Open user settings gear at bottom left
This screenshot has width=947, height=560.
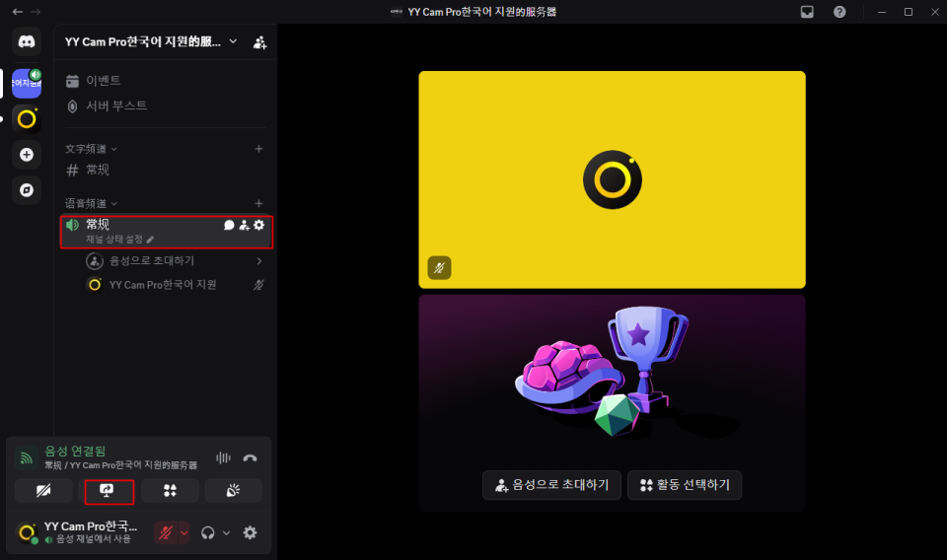pos(250,532)
